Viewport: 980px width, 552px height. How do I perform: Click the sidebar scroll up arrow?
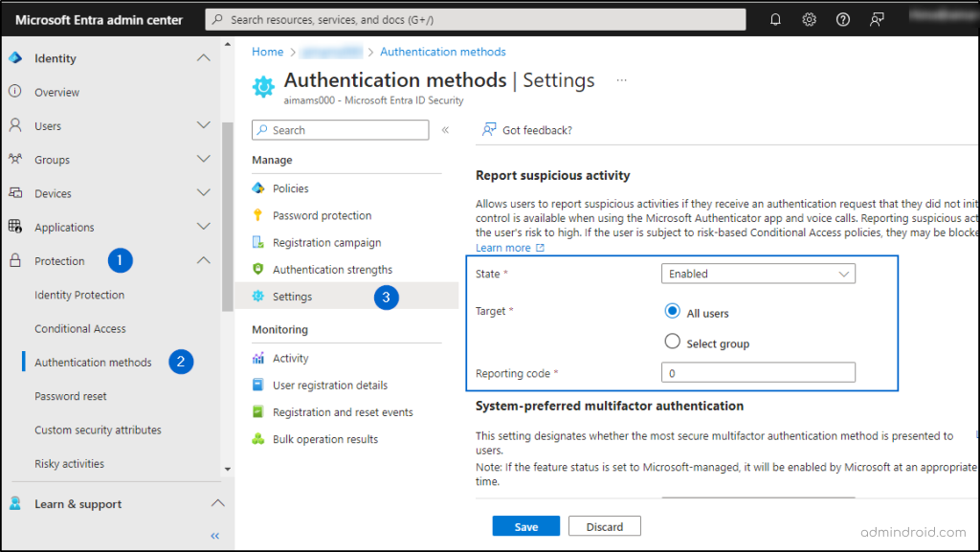[228, 45]
